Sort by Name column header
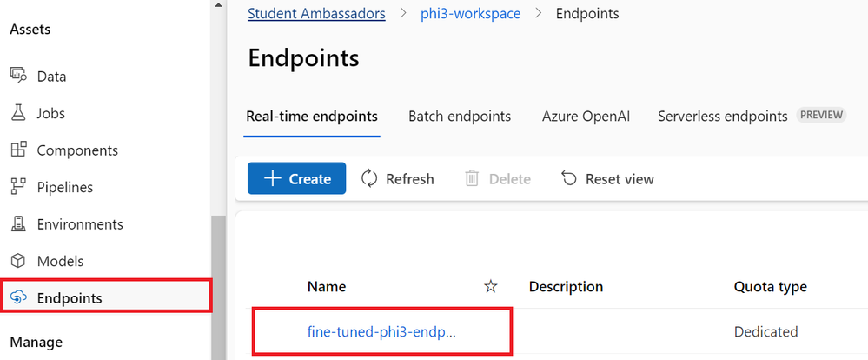 [x=327, y=287]
